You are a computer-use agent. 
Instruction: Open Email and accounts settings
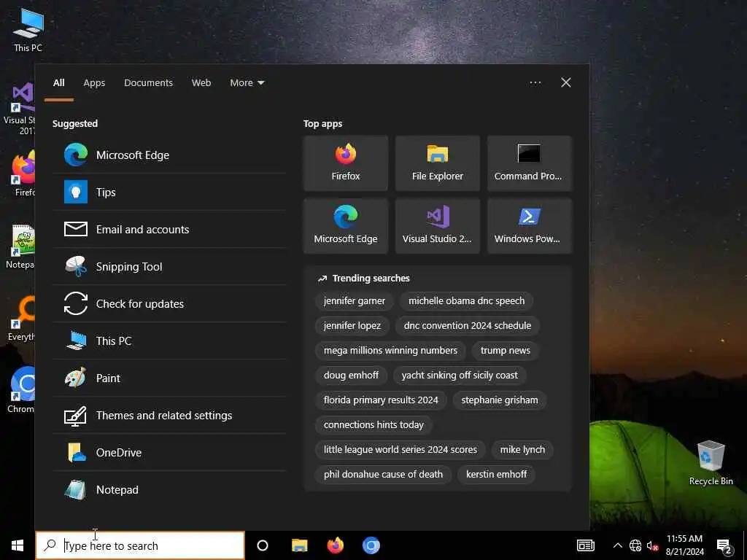coord(169,229)
